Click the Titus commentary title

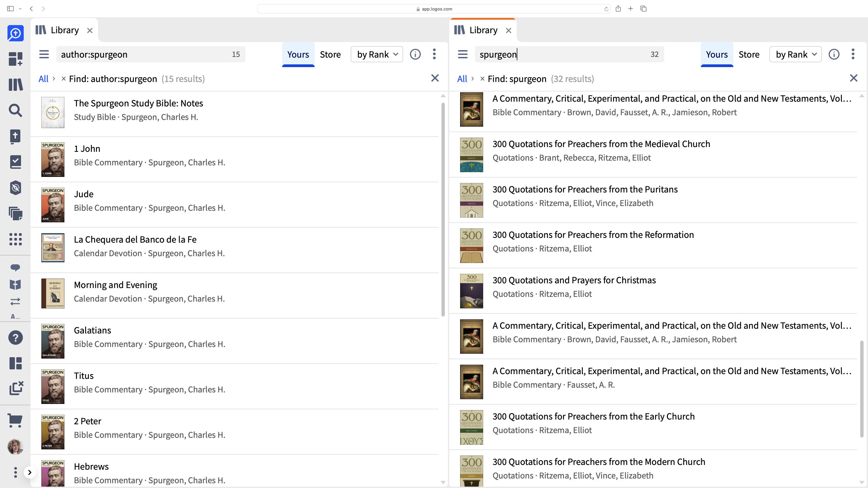[84, 375]
